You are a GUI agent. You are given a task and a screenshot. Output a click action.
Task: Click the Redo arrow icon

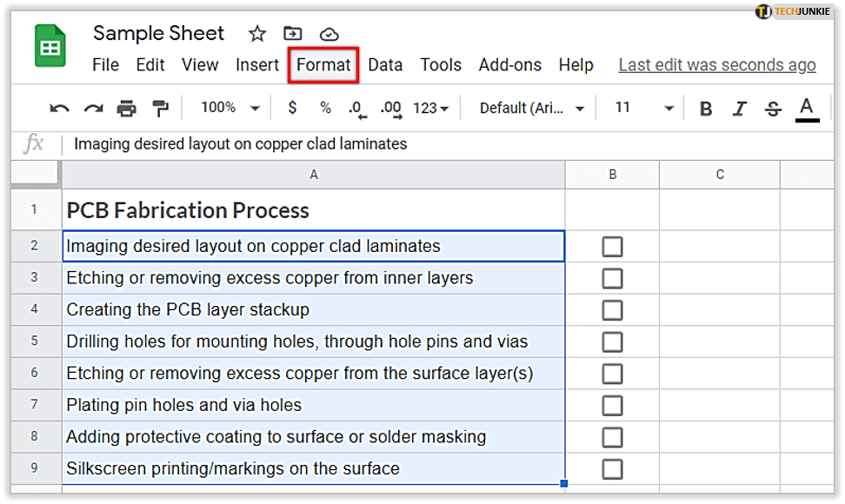click(93, 109)
